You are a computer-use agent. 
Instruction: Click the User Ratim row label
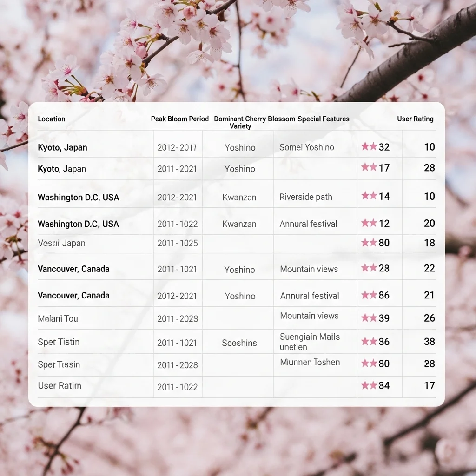[x=59, y=386]
